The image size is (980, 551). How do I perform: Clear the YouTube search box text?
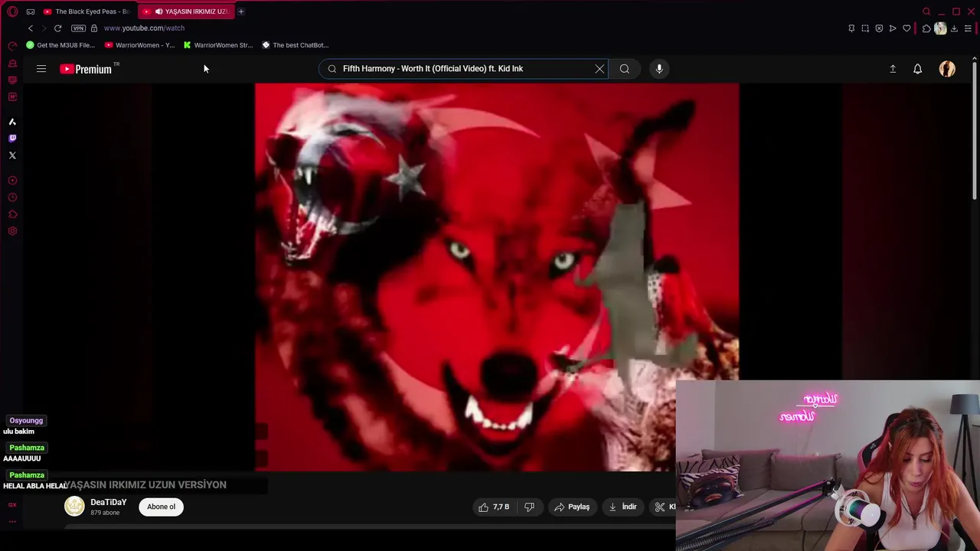(x=599, y=69)
